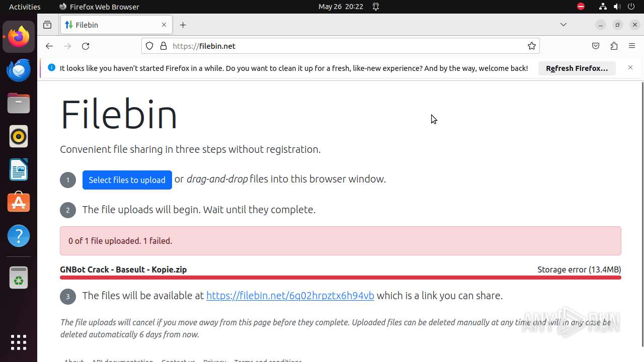Open the recent browsing view icon
The height and width of the screenshot is (362, 644).
point(47,25)
